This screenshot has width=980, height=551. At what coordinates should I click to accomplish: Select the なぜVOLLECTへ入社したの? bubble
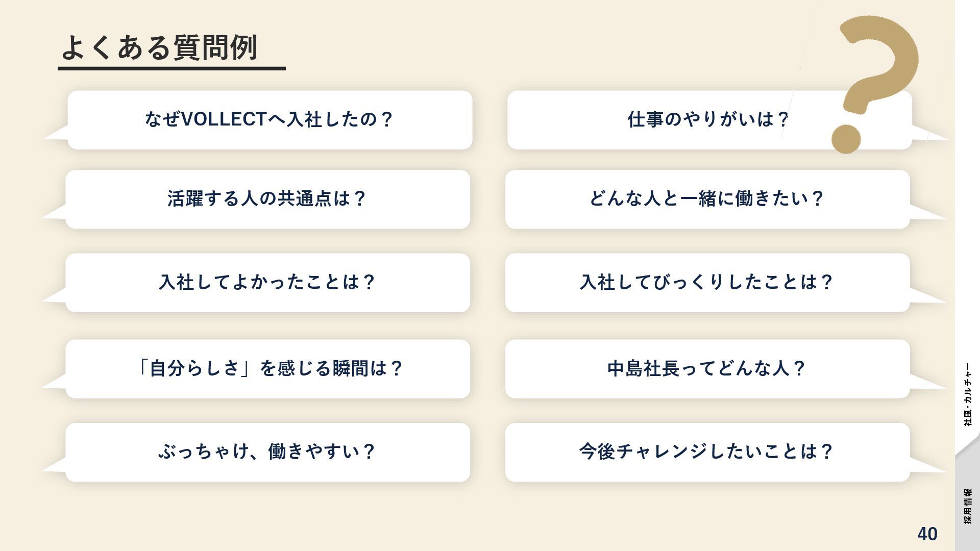point(269,120)
